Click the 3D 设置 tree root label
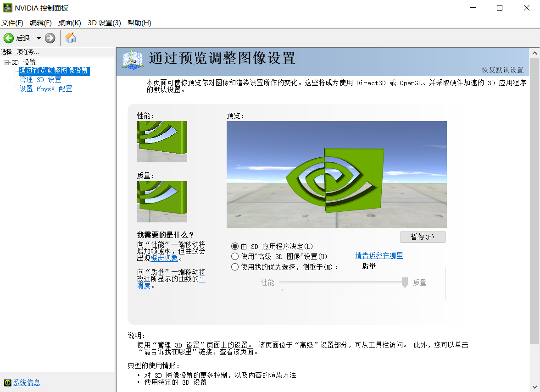The width and height of the screenshot is (540, 392). coord(24,62)
